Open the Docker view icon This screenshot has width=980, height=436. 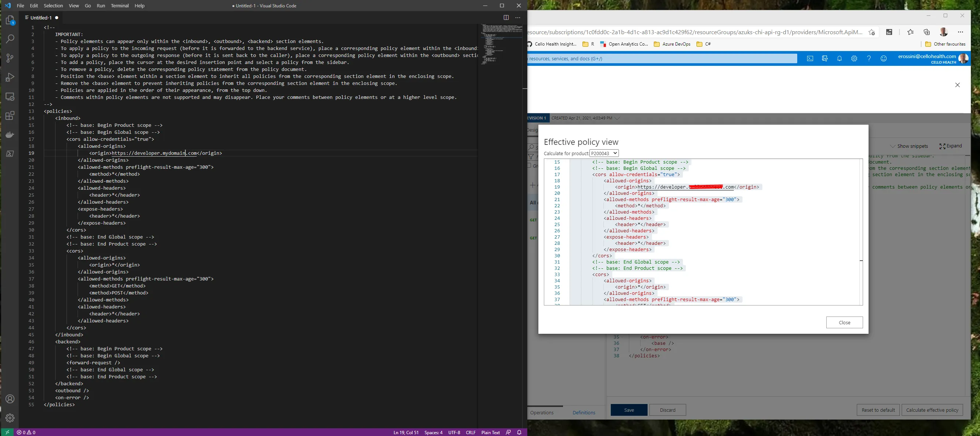10,135
